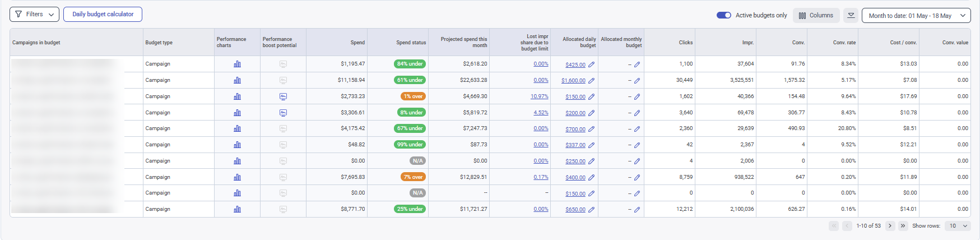Edit monthly budget in $1,195.47 spend row
This screenshot has height=240, width=980.
coord(637,64)
